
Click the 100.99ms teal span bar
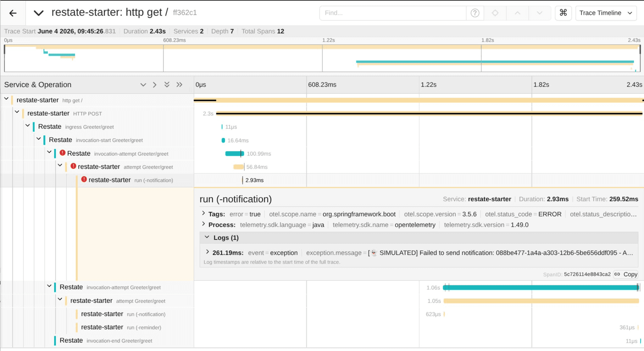[x=235, y=154]
